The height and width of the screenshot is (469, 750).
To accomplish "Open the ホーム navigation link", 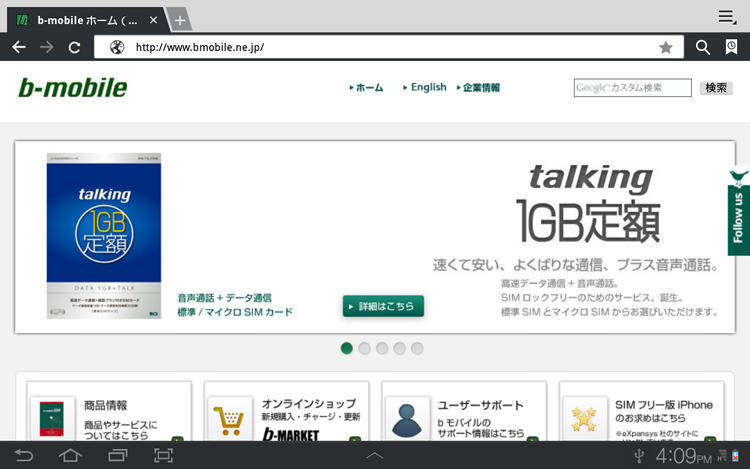I will (366, 87).
